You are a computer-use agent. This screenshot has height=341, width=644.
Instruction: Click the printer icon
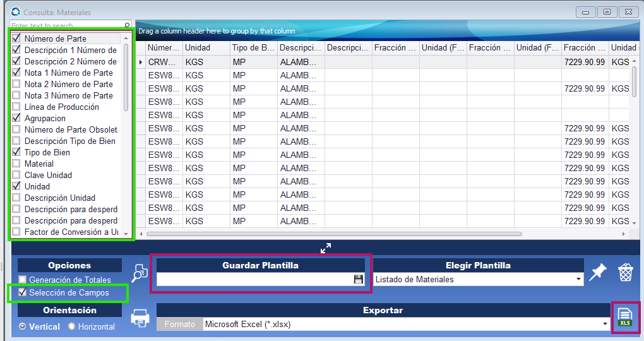(140, 318)
